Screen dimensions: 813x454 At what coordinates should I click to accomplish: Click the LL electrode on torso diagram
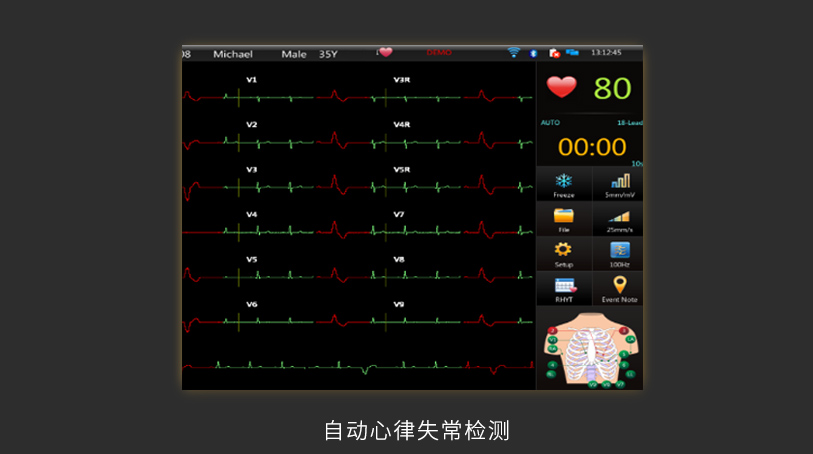(630, 374)
